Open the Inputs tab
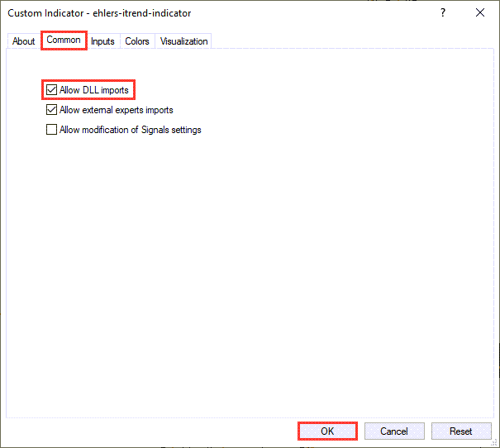This screenshot has width=500, height=448. (x=102, y=41)
